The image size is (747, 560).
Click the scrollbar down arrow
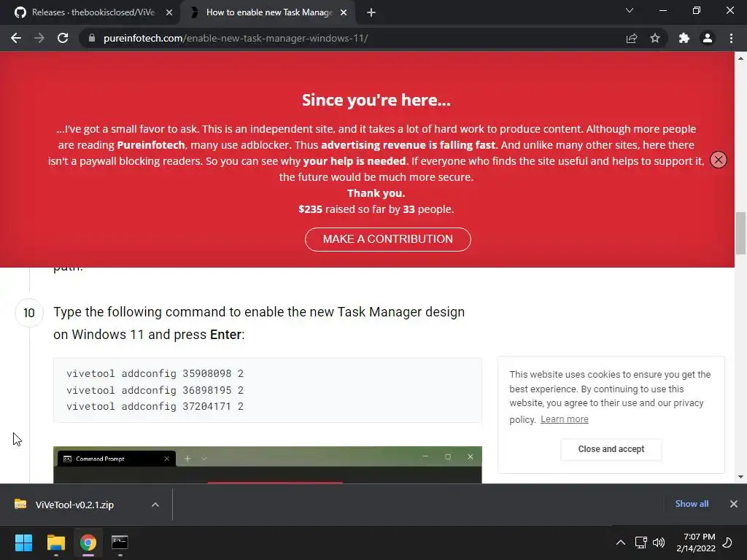740,477
